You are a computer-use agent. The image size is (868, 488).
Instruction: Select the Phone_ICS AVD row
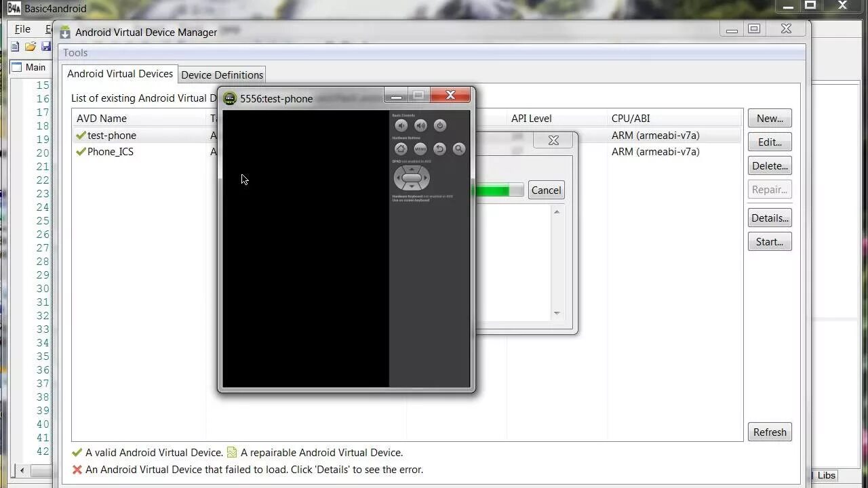point(407,152)
